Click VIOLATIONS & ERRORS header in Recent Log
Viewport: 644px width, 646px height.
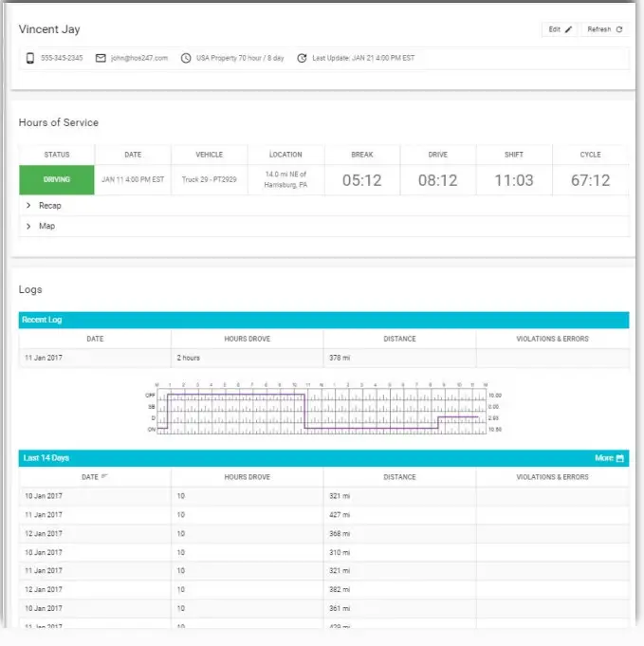[552, 339]
